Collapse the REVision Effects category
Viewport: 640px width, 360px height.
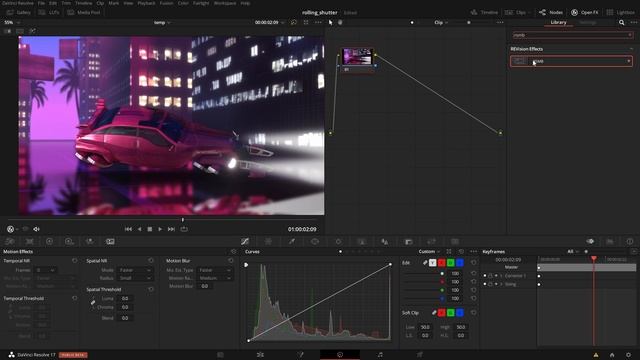point(631,49)
